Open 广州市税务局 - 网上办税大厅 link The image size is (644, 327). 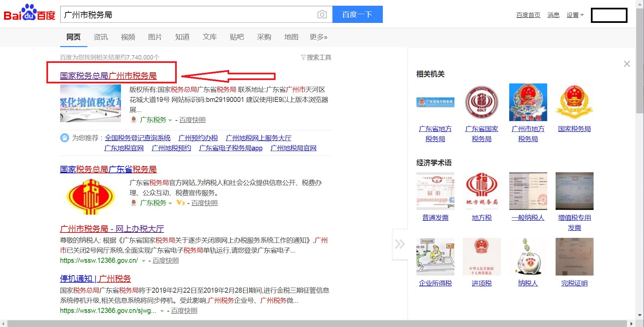click(112, 229)
